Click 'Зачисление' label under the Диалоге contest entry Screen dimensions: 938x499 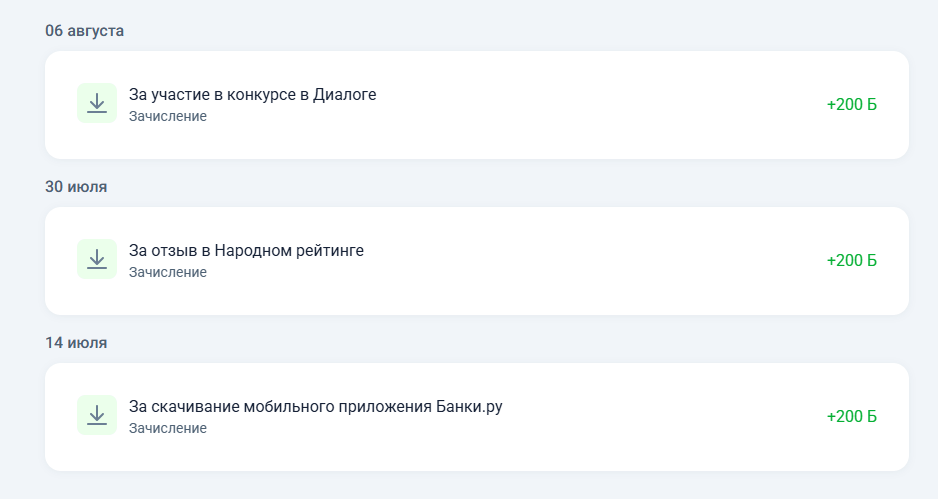168,116
